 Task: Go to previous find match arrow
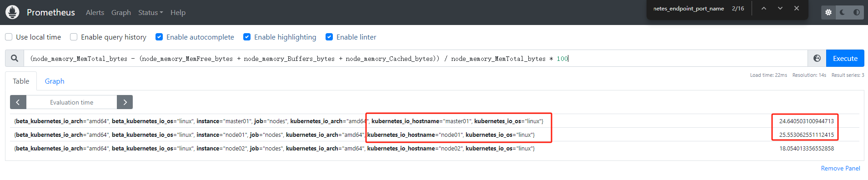click(764, 8)
